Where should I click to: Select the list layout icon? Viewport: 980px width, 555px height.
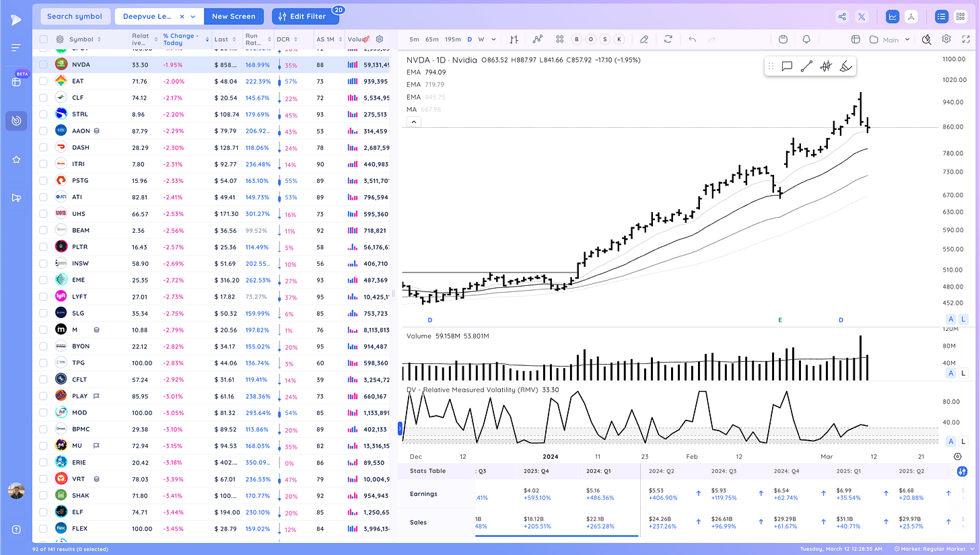pos(942,16)
